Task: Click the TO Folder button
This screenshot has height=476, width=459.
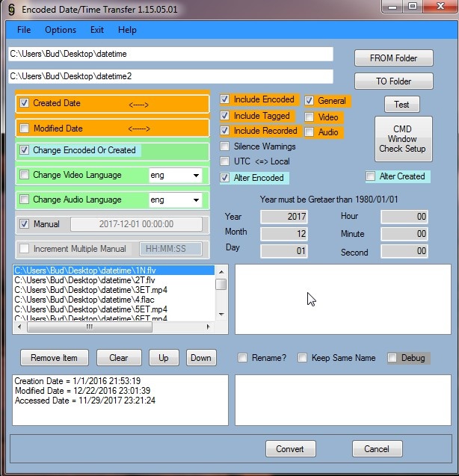Action: pyautogui.click(x=393, y=81)
